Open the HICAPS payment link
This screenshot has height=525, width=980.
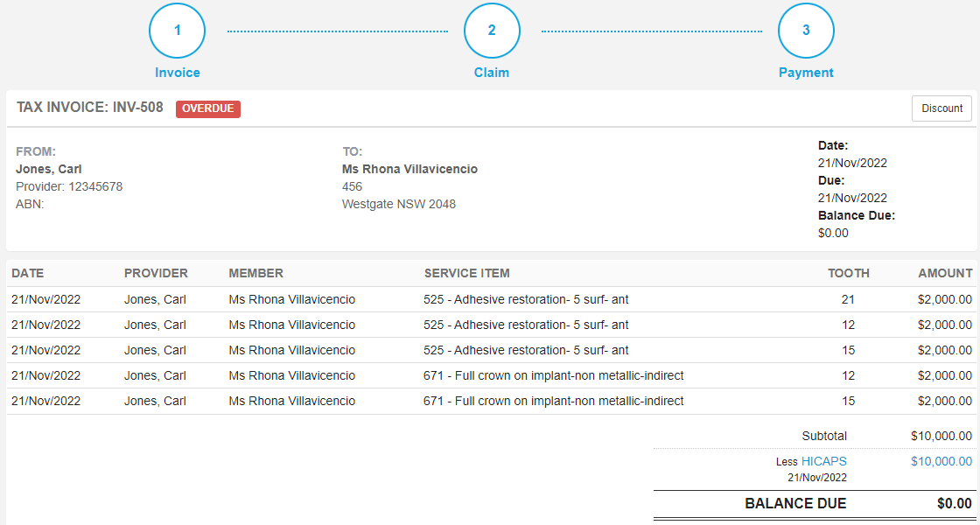coord(826,460)
